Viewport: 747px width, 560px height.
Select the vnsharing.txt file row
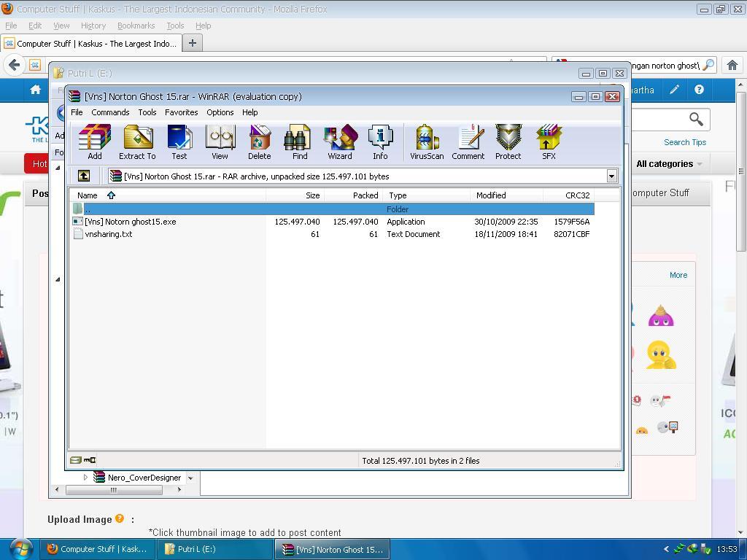tap(109, 234)
